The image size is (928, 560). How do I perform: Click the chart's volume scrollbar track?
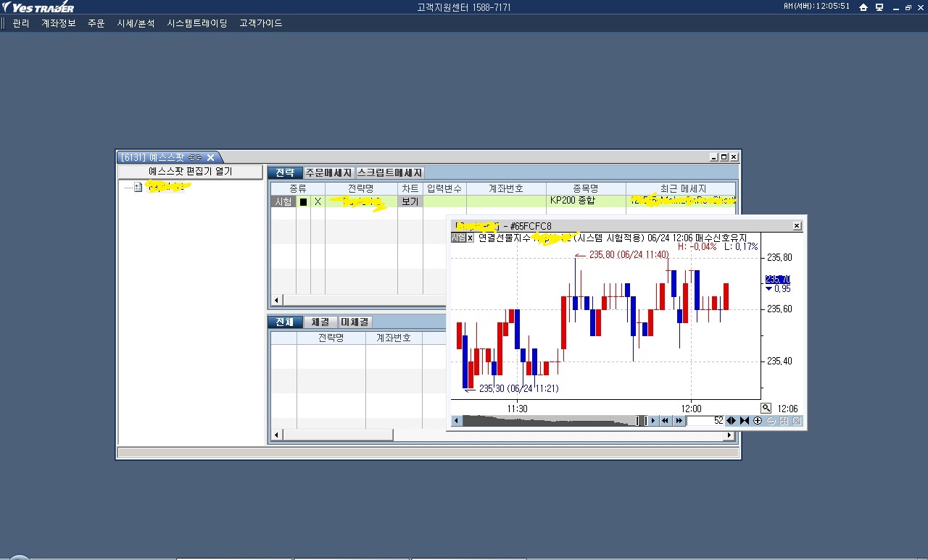coord(551,421)
